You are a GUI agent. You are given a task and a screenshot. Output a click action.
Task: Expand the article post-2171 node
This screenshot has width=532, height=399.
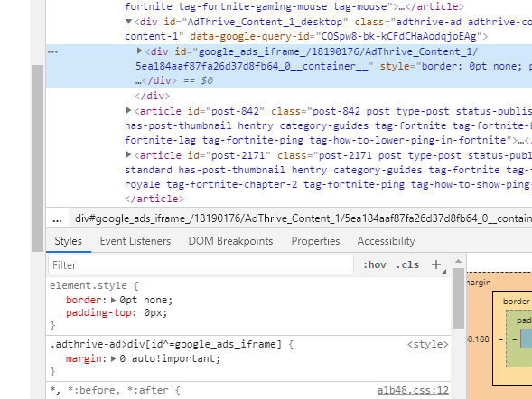pyautogui.click(x=128, y=154)
